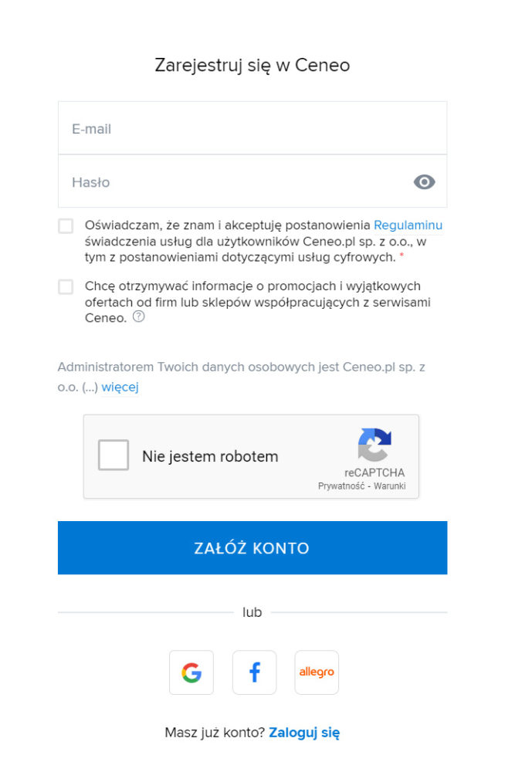This screenshot has width=532, height=772.
Task: Show password with the eye icon
Action: [x=424, y=182]
